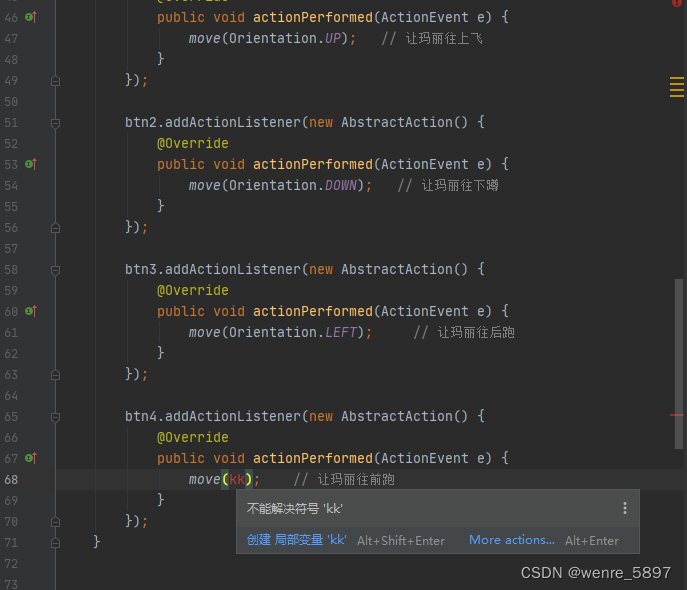This screenshot has height=590, width=687.
Task: Click the @Override annotation on line 59
Action: (x=193, y=290)
